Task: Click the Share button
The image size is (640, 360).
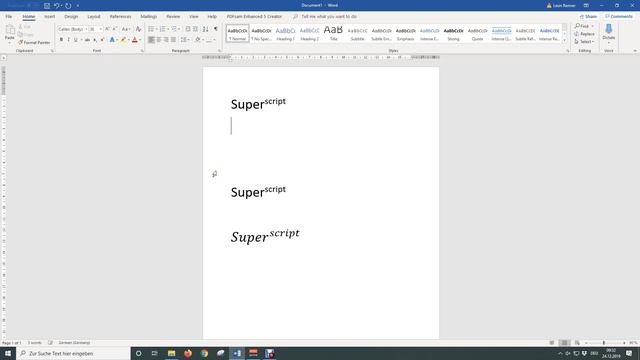Action: (x=589, y=17)
